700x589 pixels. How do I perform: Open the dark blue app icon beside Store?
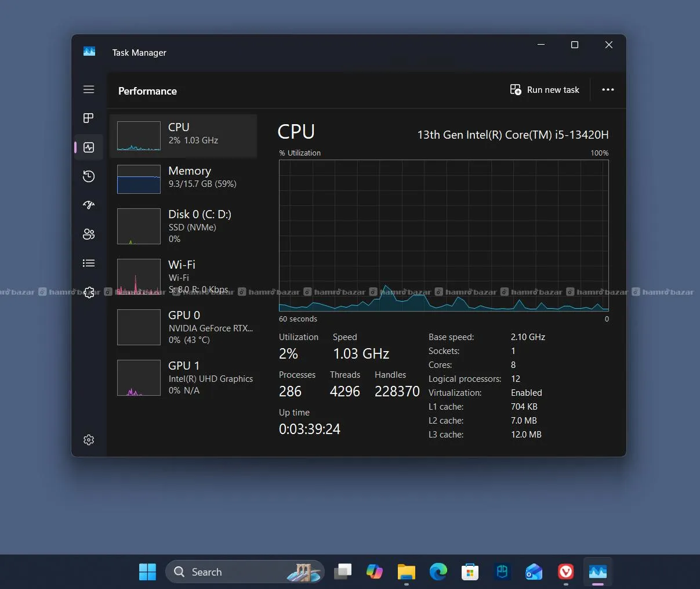click(502, 572)
